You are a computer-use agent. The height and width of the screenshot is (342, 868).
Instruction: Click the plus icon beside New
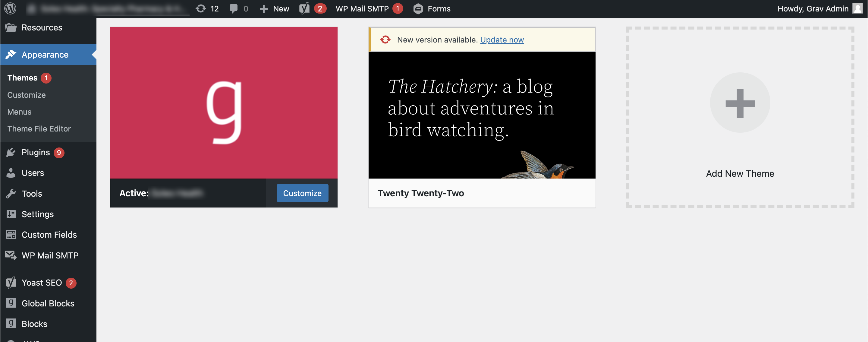pos(263,9)
